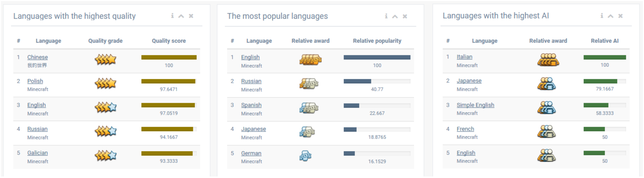Screen dimensions: 644x178
Task: Click award icon in English popularity row
Action: click(x=310, y=60)
